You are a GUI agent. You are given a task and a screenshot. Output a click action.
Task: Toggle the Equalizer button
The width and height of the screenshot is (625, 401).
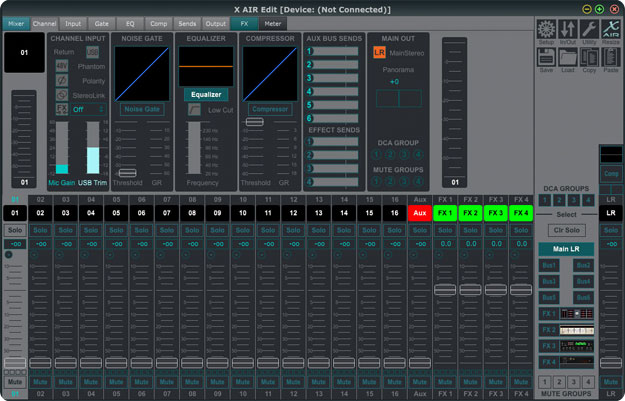[x=206, y=94]
